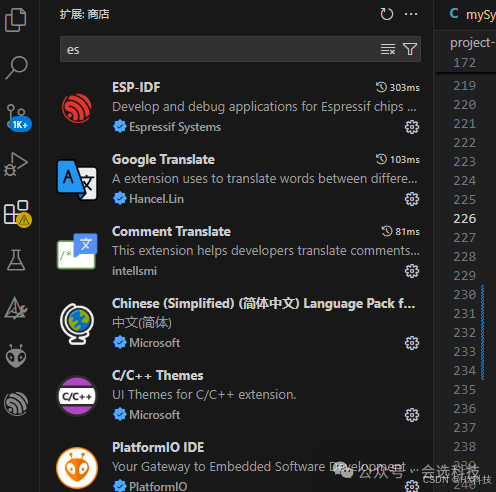Select the C/C++ Themes extension title
The width and height of the screenshot is (496, 492).
(x=158, y=375)
